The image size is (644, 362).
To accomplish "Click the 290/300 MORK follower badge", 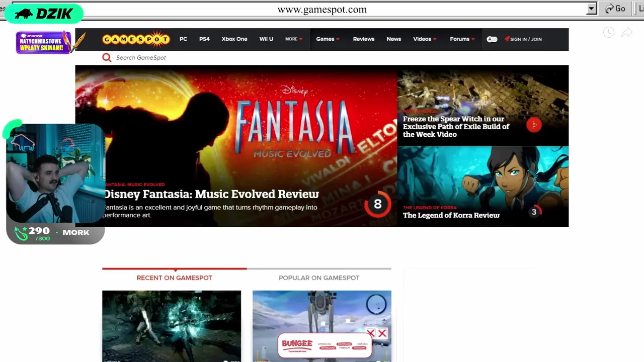I will [55, 233].
